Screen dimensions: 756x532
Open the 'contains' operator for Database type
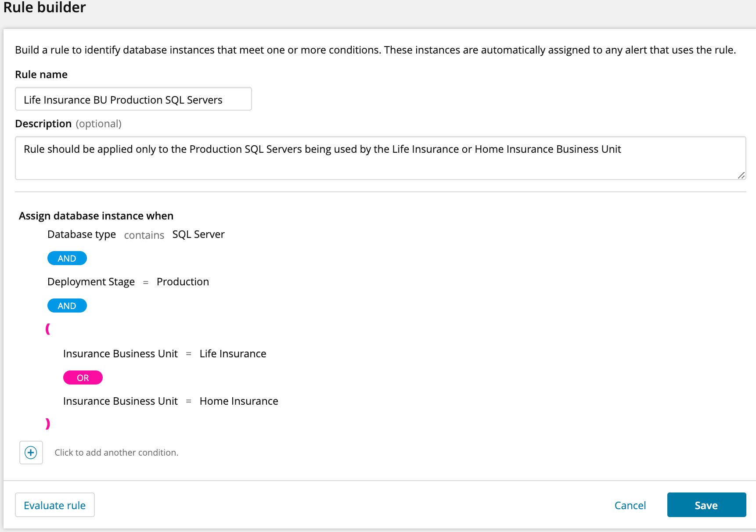[x=144, y=235]
